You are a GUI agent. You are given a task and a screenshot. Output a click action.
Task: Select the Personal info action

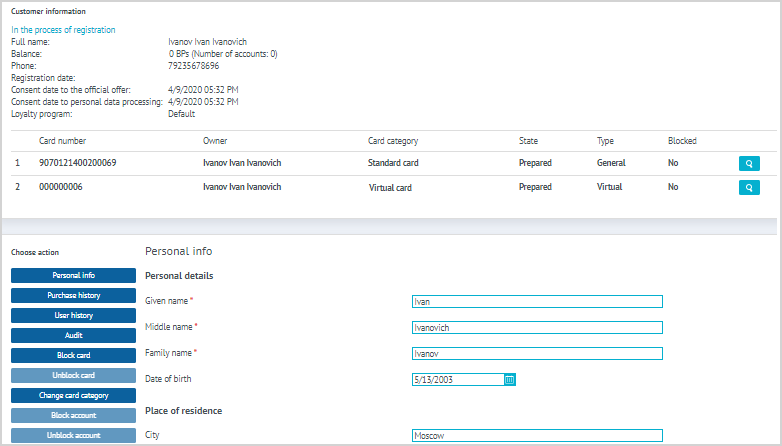(x=73, y=275)
